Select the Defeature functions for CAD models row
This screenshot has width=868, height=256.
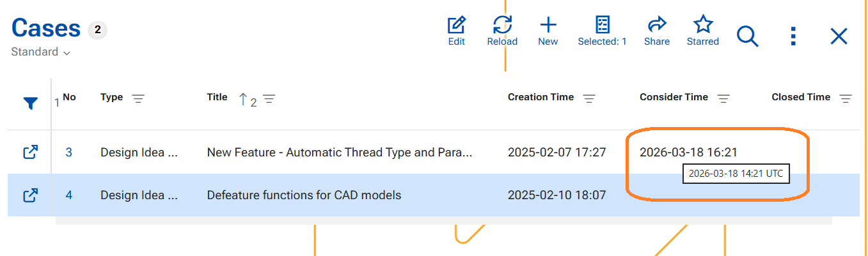point(304,195)
